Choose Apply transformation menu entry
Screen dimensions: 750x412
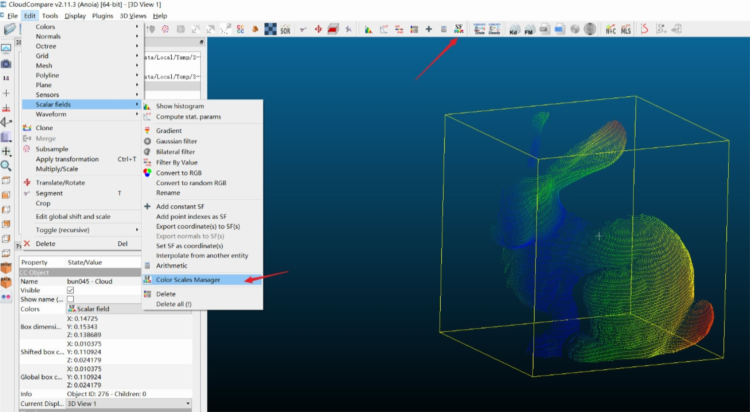point(81,159)
